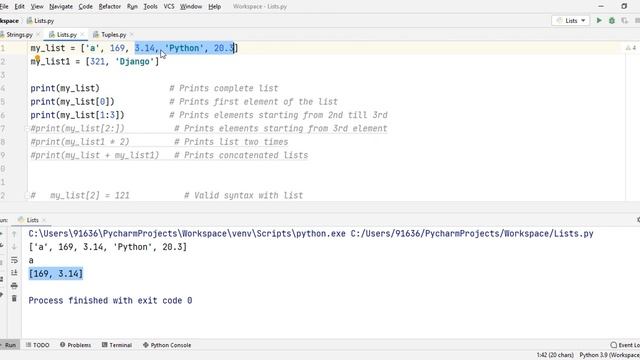
Task: Open the Python Console tool window
Action: [x=167, y=345]
